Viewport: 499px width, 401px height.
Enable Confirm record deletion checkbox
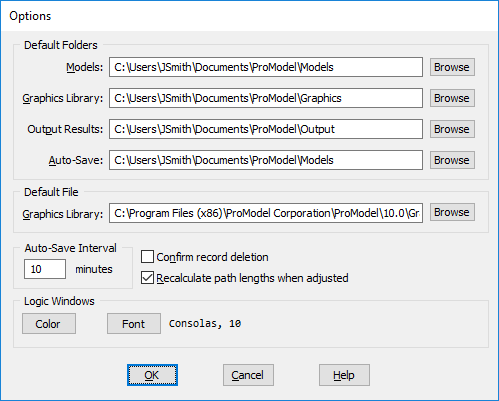(x=147, y=257)
